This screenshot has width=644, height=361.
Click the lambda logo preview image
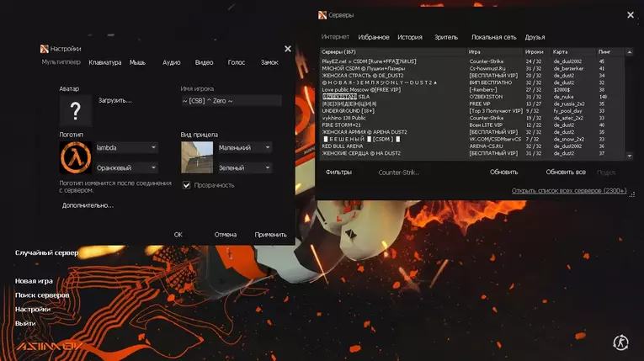76,157
